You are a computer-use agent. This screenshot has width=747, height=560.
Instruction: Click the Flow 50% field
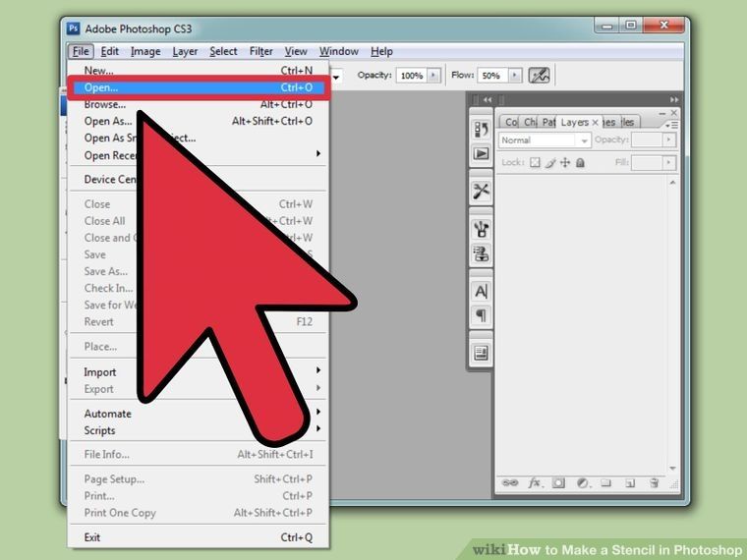click(x=492, y=76)
